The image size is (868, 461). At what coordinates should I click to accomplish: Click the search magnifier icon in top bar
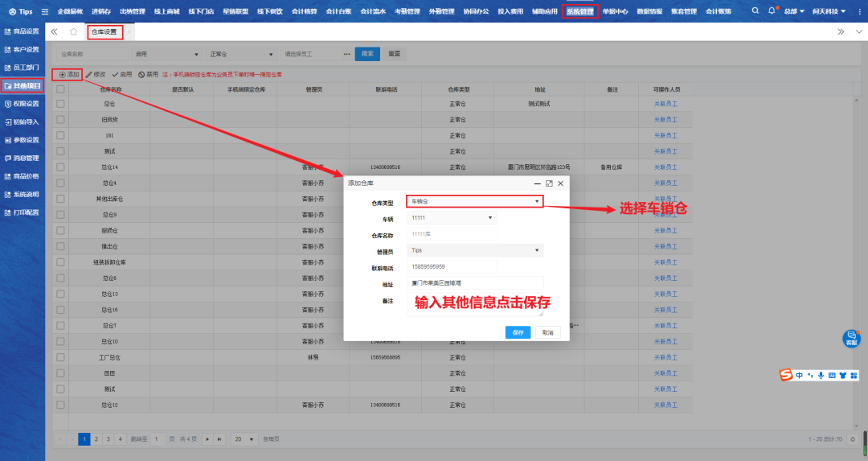pos(755,11)
